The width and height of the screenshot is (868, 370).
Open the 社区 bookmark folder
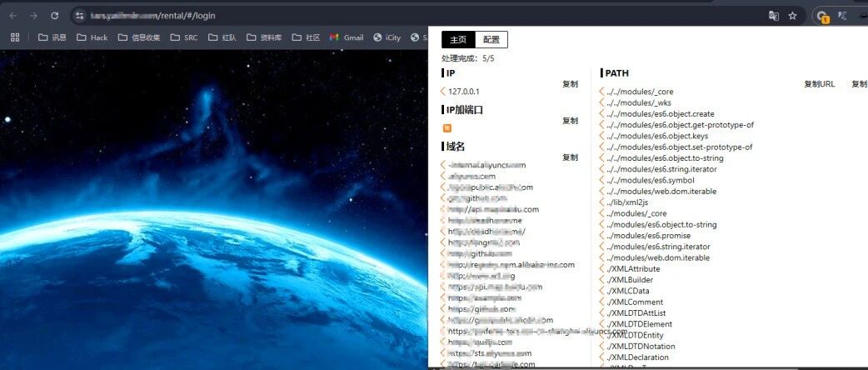306,37
